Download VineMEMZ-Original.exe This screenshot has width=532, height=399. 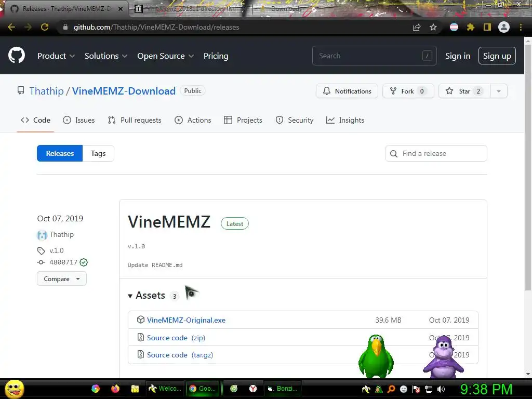[186, 320]
